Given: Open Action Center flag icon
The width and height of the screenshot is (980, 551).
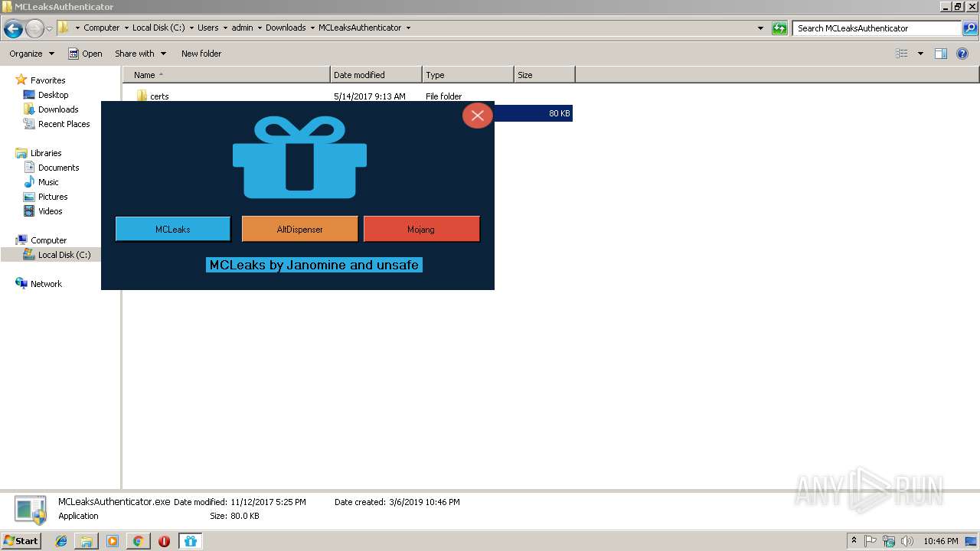Looking at the screenshot, I should 871,541.
